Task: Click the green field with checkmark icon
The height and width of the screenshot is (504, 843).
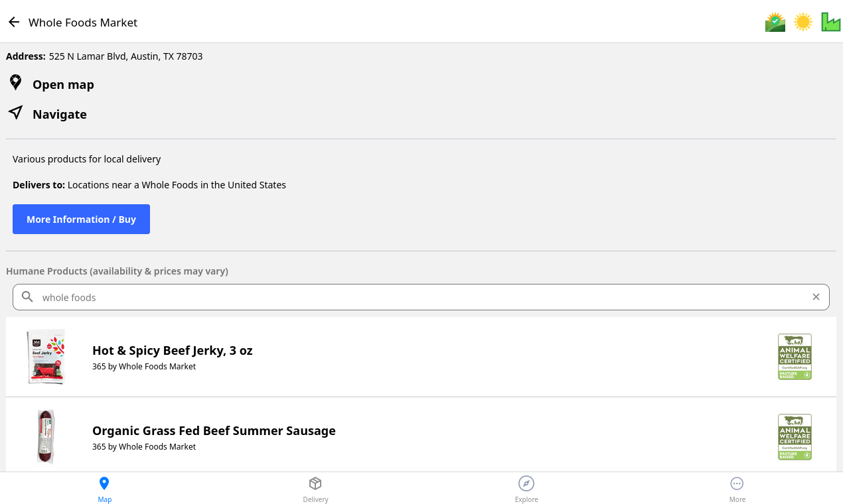Action: pyautogui.click(x=775, y=22)
